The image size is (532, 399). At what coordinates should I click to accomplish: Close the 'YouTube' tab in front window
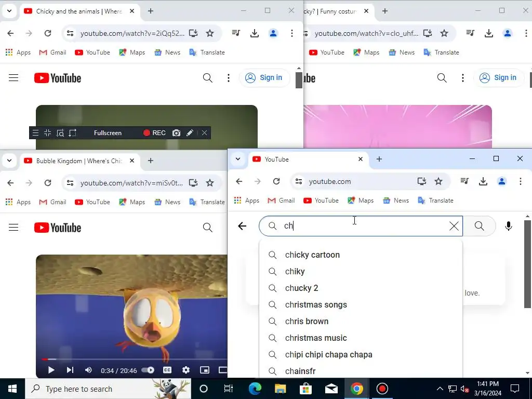361,159
